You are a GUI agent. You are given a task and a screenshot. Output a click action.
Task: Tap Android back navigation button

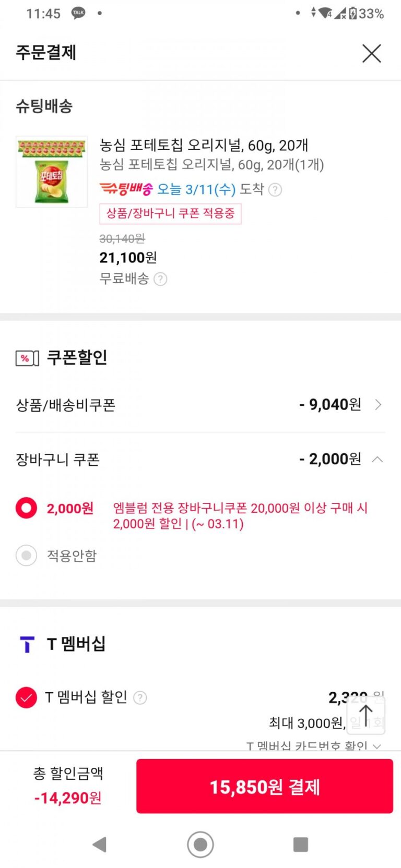click(x=99, y=844)
